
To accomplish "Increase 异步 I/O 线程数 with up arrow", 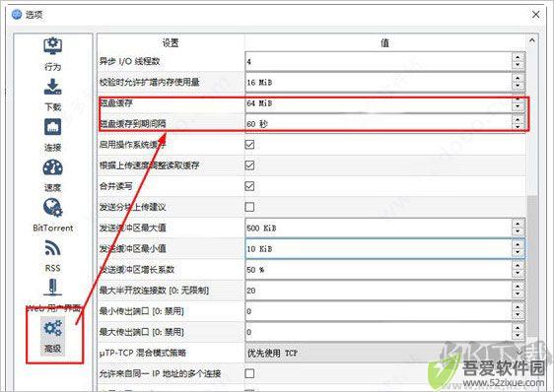I will [x=518, y=57].
